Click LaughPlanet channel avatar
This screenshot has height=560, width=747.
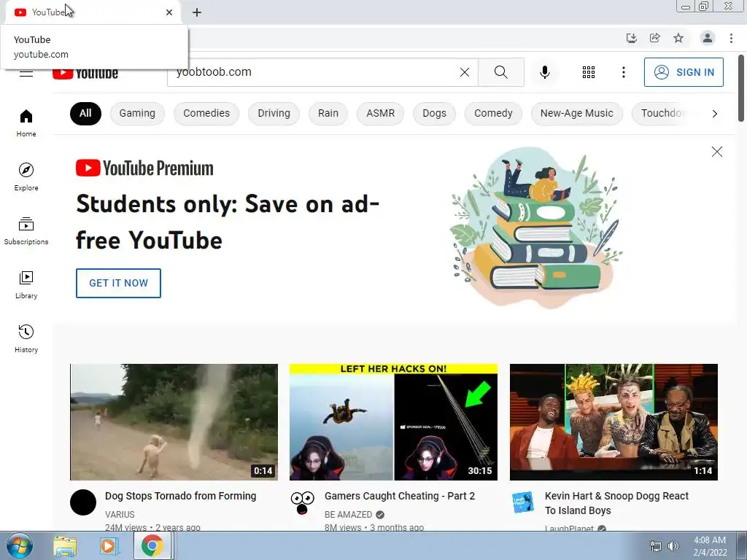click(x=522, y=502)
